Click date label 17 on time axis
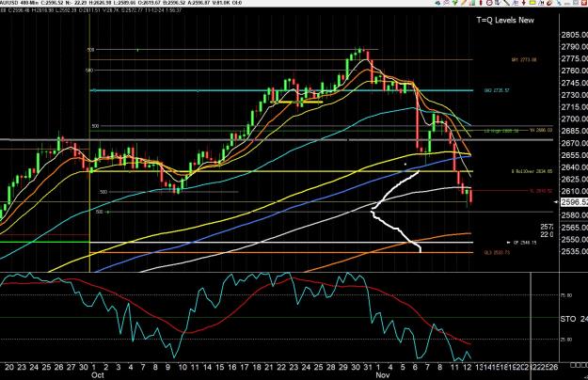The width and height of the screenshot is (588, 380). 244,367
